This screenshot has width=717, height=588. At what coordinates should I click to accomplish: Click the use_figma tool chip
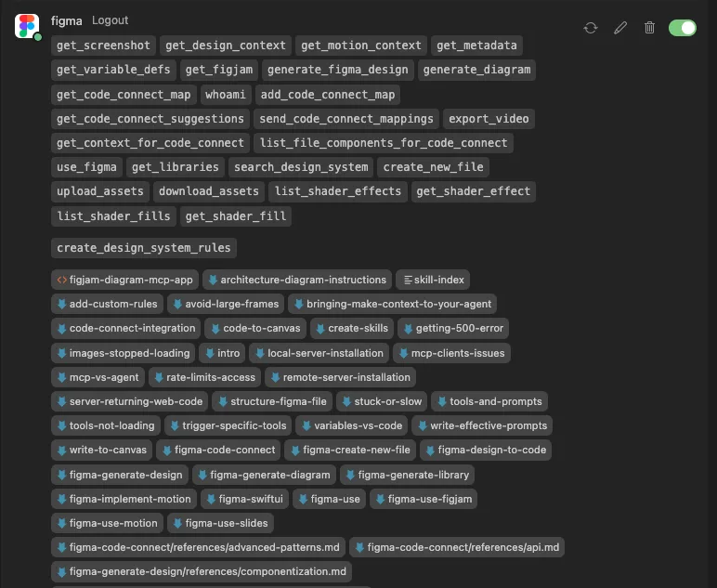86,167
